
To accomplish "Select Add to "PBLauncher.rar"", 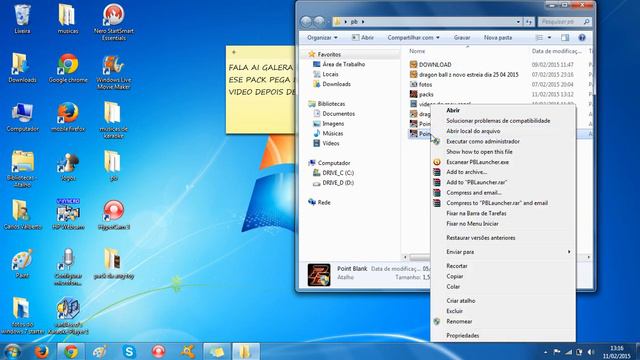I will point(503,182).
